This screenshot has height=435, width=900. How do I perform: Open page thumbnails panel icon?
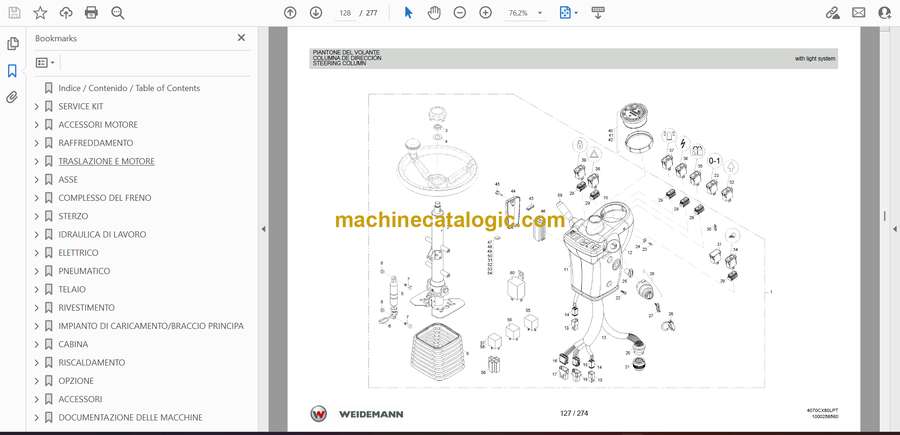click(x=13, y=44)
